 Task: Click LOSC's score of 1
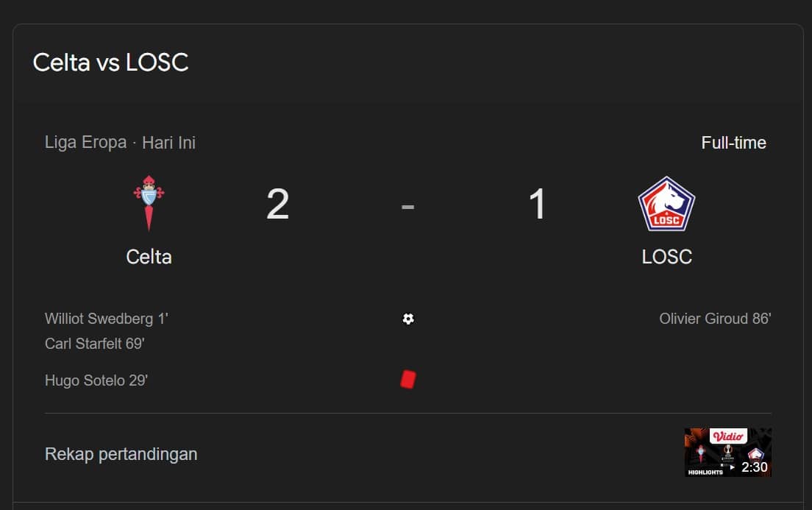click(x=538, y=204)
